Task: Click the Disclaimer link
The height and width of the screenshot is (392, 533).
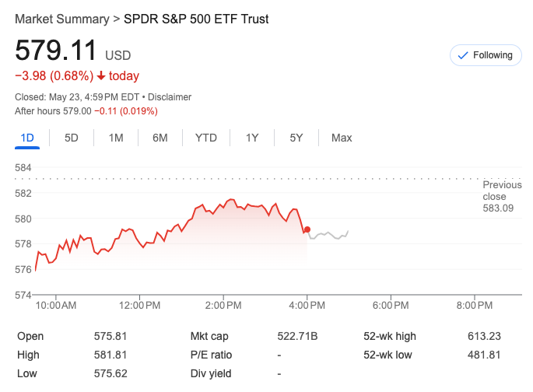Action: 170,97
